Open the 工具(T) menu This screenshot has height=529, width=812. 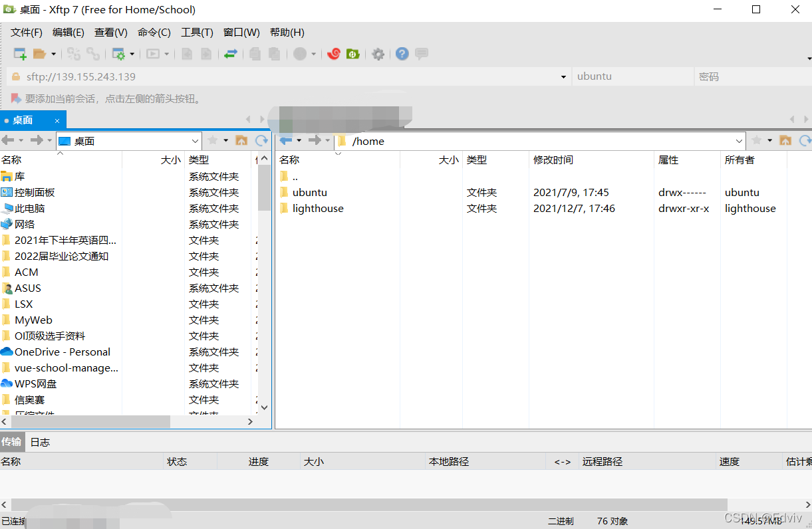[x=198, y=32]
